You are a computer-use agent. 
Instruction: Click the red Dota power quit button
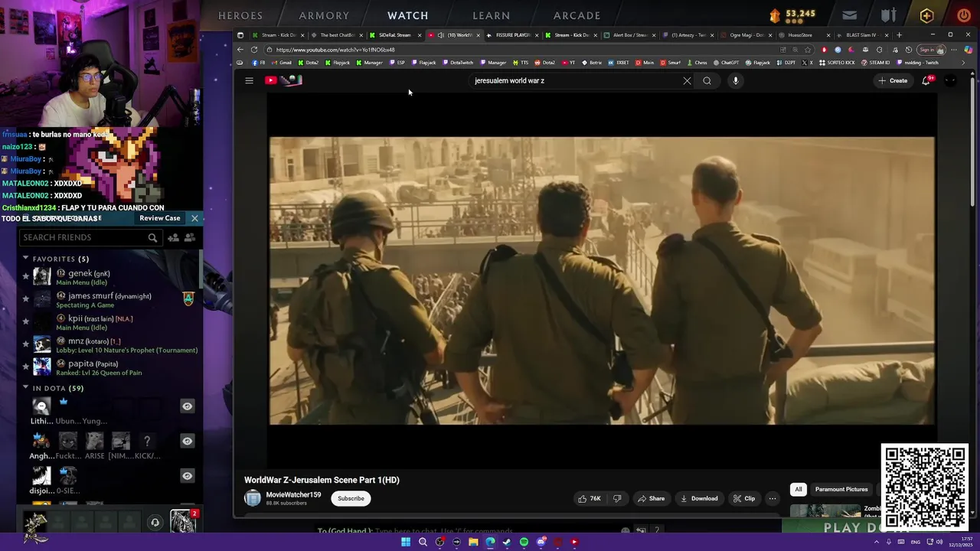(964, 15)
